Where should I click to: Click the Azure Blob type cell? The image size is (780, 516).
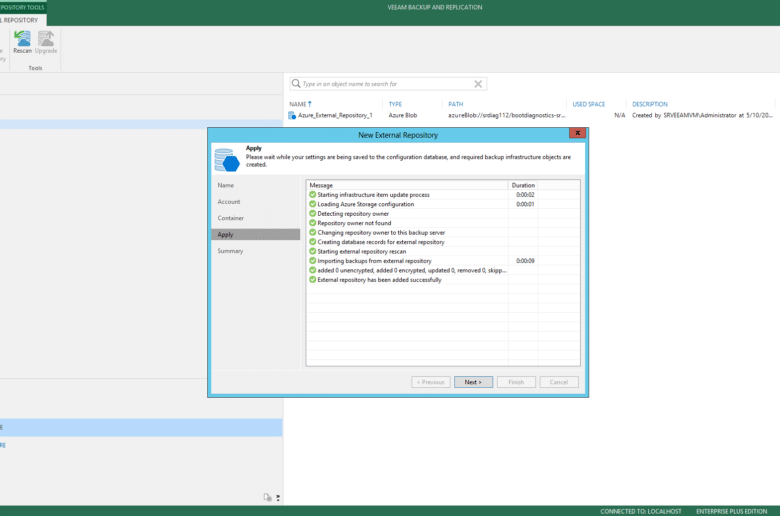click(402, 115)
